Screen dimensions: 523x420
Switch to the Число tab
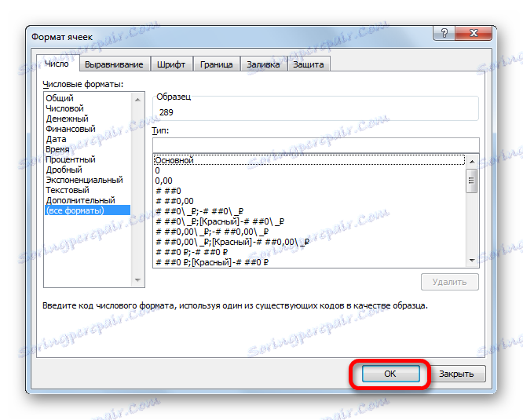coord(57,64)
